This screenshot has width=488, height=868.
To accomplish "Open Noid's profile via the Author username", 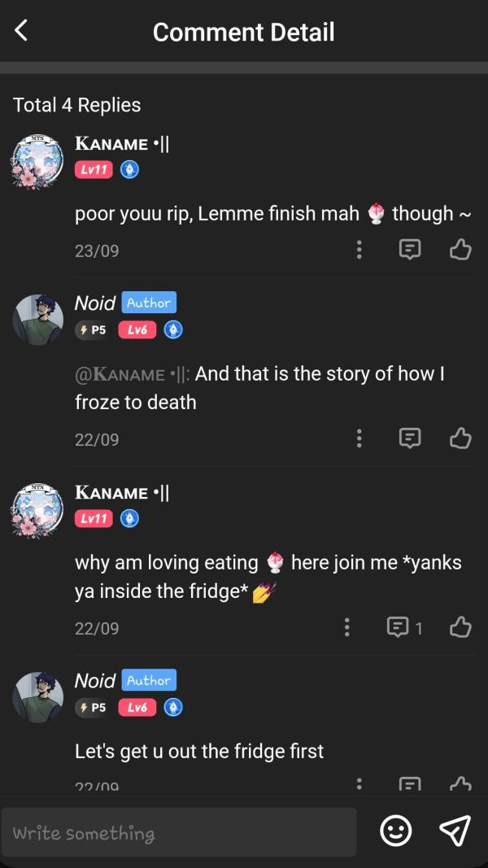I will tap(95, 303).
